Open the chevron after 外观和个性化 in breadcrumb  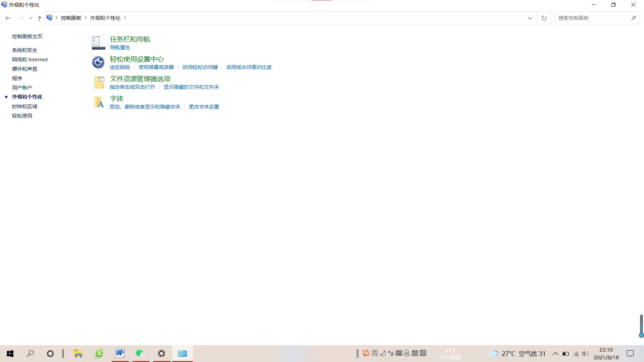point(125,18)
